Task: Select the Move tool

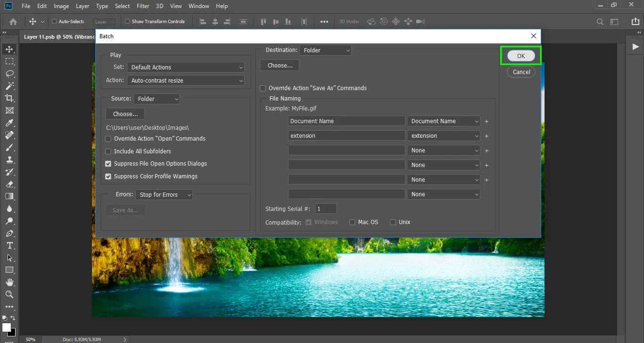Action: point(10,49)
